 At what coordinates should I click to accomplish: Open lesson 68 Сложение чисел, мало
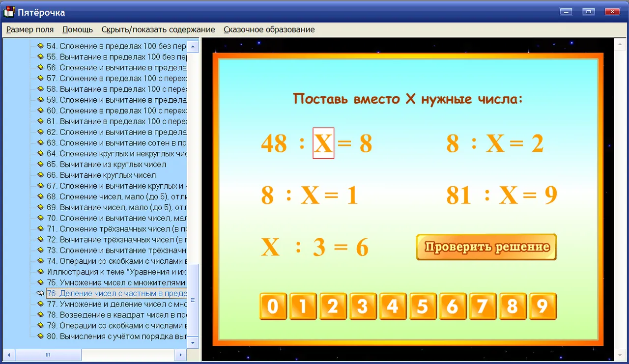coord(116,196)
